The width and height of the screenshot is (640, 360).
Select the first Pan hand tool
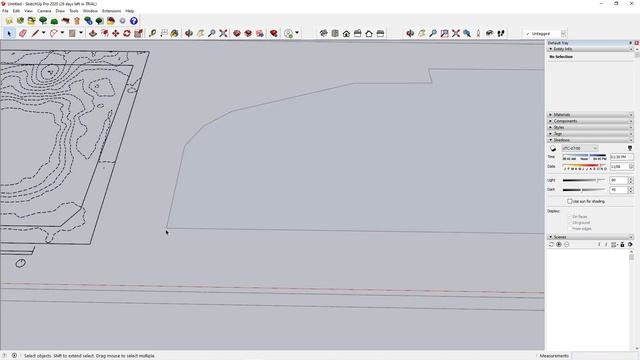(x=200, y=33)
